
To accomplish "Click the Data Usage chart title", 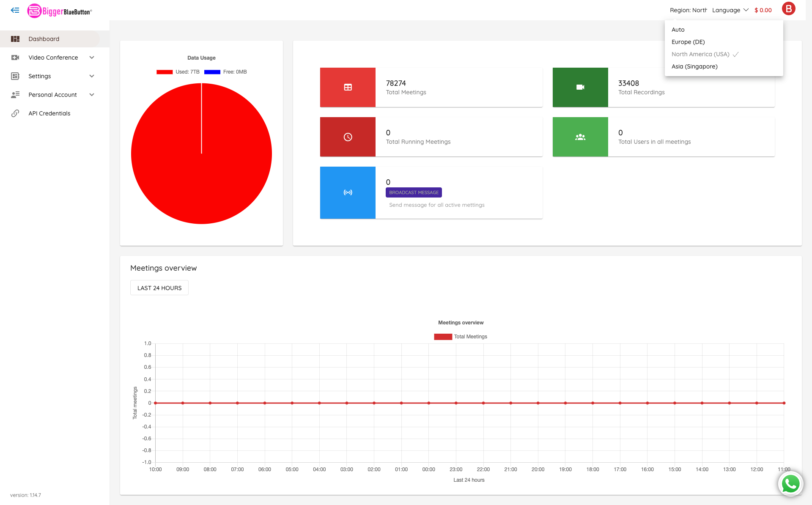I will 201,58.
